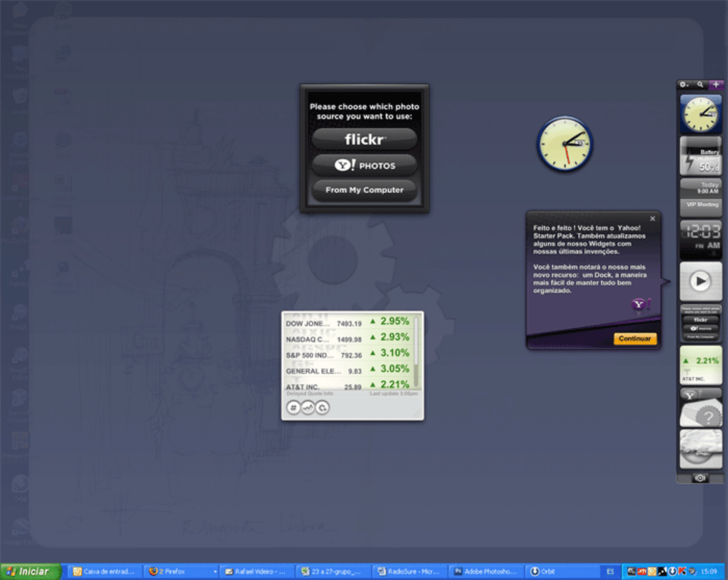Choose flickr as the photo source
The image size is (728, 580).
click(x=364, y=139)
